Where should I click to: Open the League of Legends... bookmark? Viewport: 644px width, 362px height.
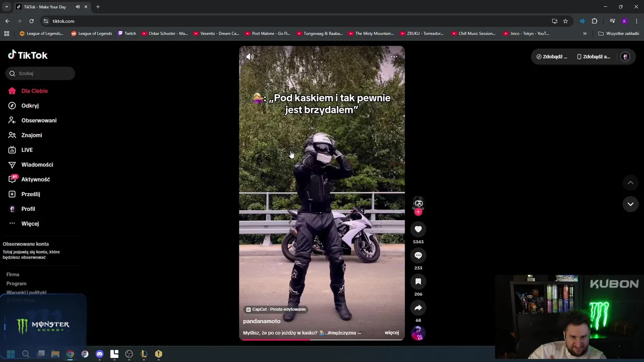[x=41, y=34]
